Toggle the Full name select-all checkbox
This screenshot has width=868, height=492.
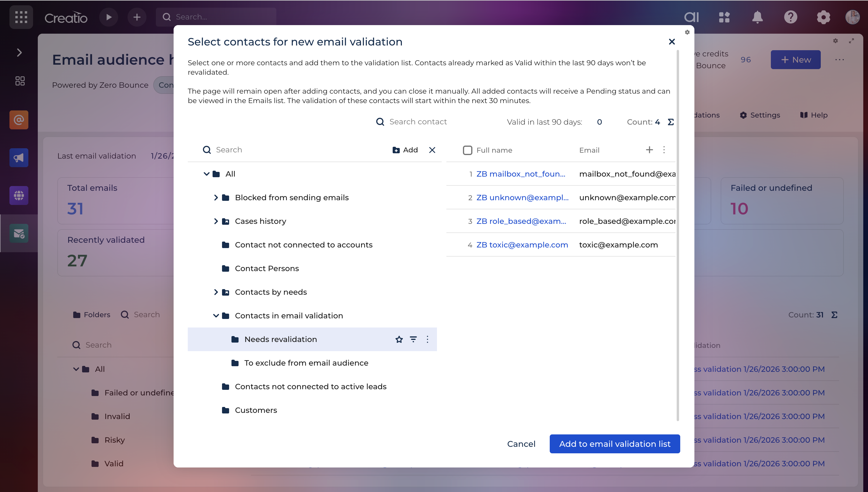[467, 150]
